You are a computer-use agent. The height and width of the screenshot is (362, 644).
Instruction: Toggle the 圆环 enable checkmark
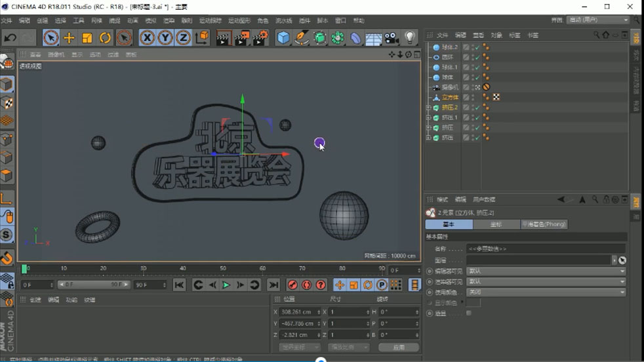click(477, 58)
